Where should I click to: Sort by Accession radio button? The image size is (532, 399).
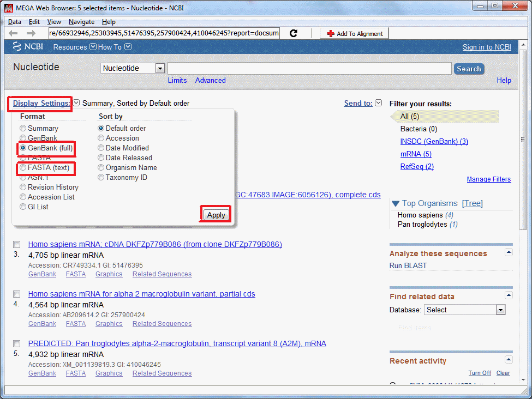101,138
